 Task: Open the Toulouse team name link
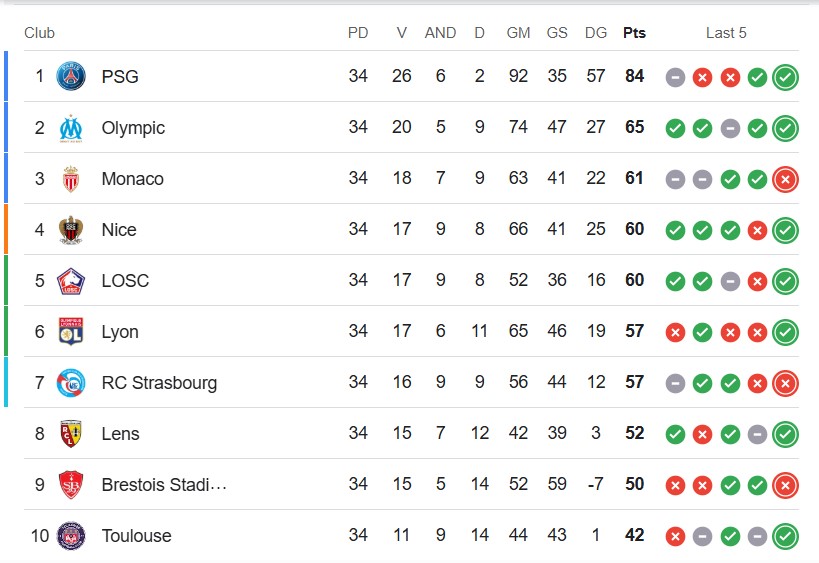tap(136, 536)
